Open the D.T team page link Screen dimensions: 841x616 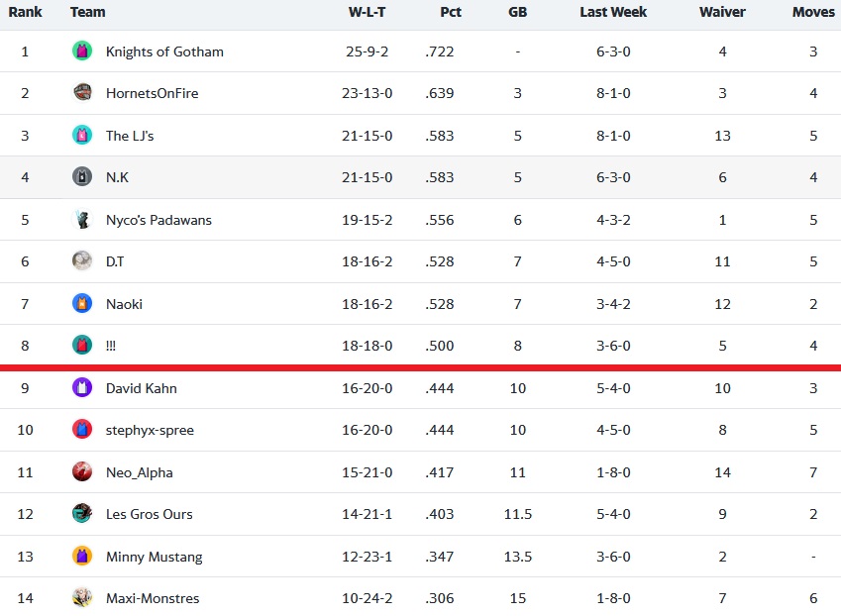click(115, 261)
